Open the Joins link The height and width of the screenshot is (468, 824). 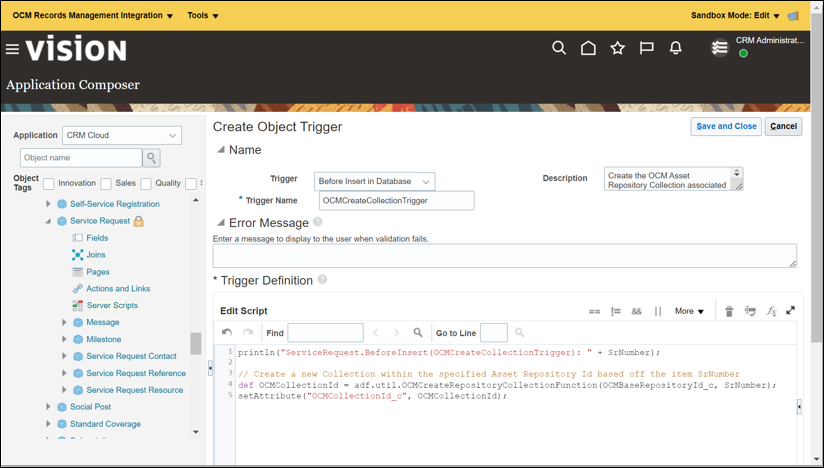coord(96,255)
